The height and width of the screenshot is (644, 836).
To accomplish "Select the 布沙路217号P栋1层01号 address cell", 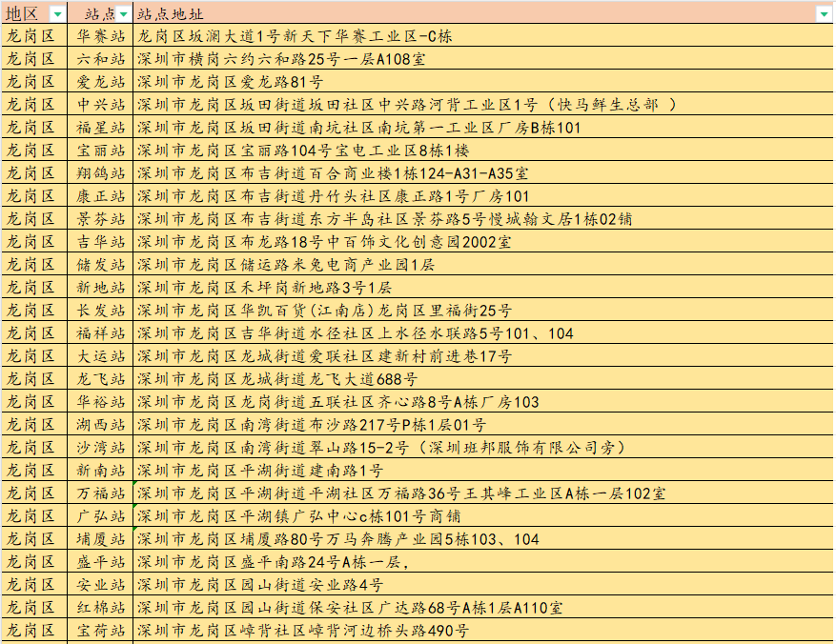I will (483, 425).
